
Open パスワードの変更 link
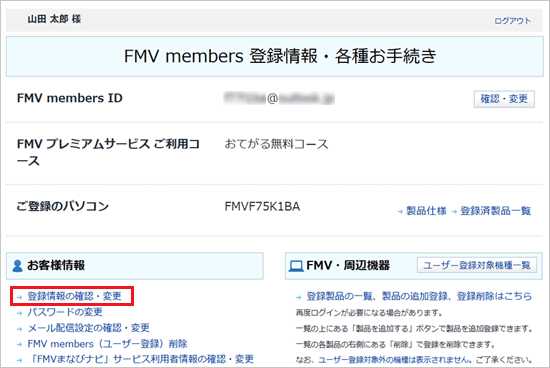(65, 312)
